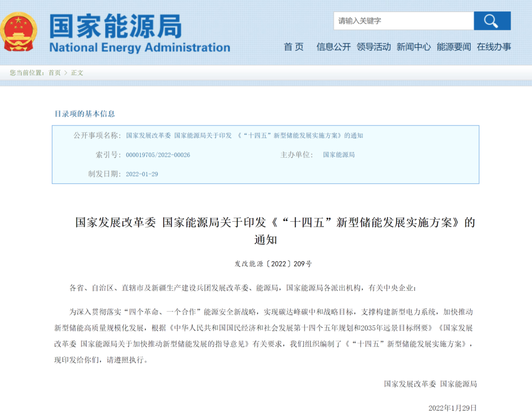Click document number 发改能源〔2022〕209号

(273, 264)
